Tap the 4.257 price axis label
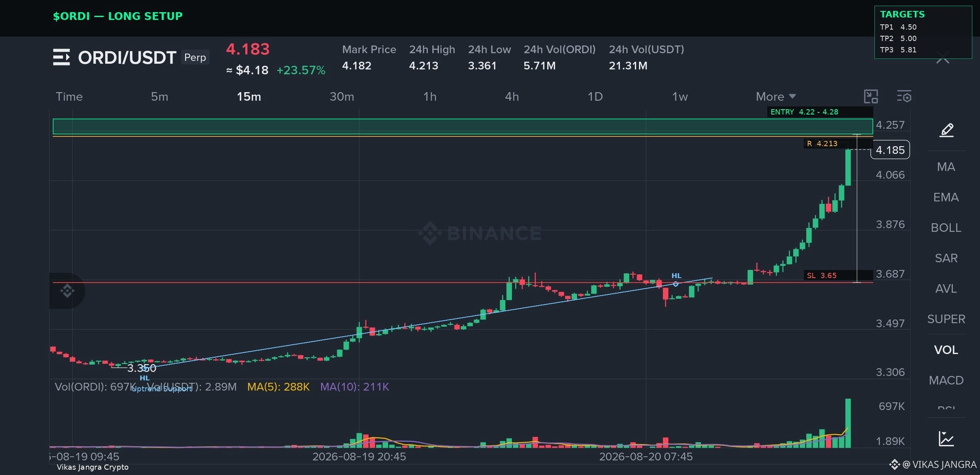The height and width of the screenshot is (475, 980). tap(890, 125)
